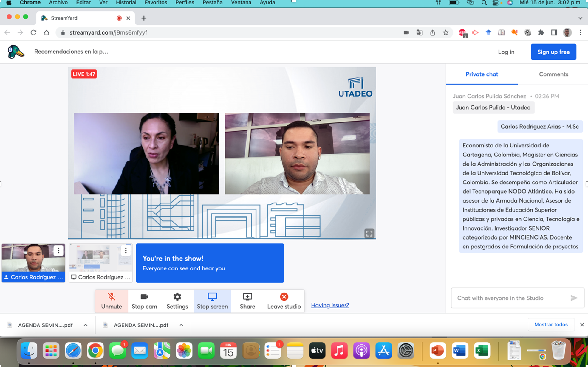Click the StreamYard duck logo

[16, 52]
